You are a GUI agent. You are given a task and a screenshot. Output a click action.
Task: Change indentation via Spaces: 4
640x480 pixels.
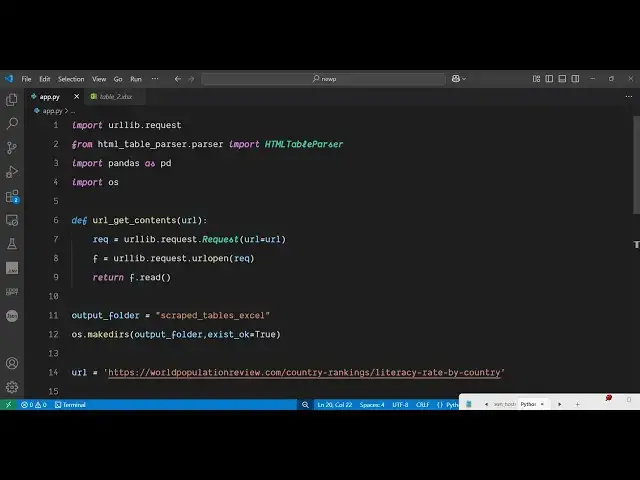tap(372, 404)
